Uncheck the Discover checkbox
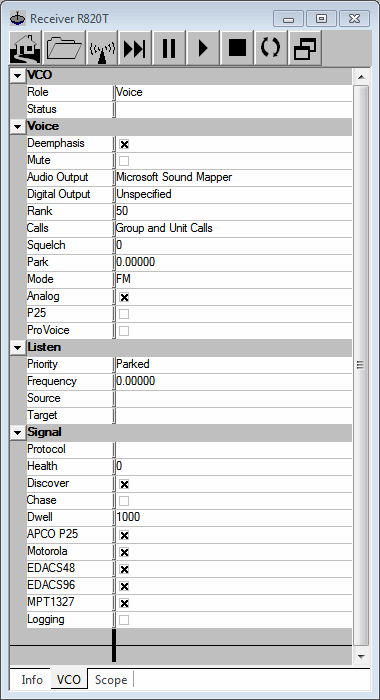The width and height of the screenshot is (380, 700). (124, 484)
